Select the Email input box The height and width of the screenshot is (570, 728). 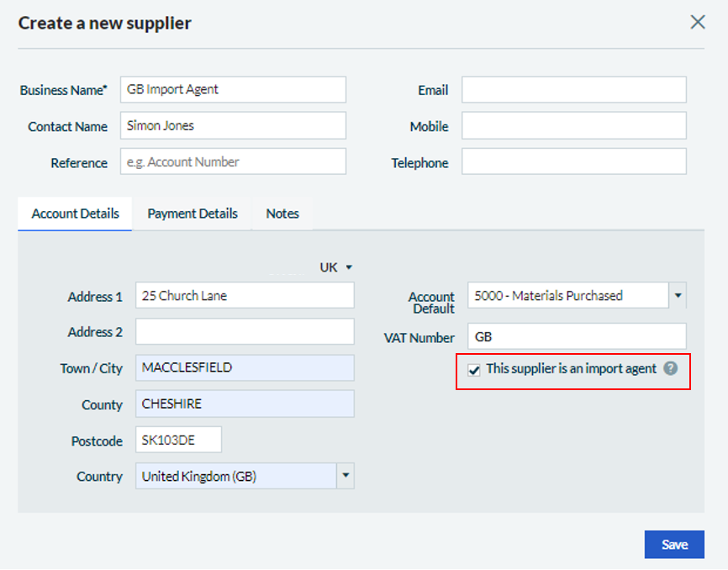click(573, 90)
